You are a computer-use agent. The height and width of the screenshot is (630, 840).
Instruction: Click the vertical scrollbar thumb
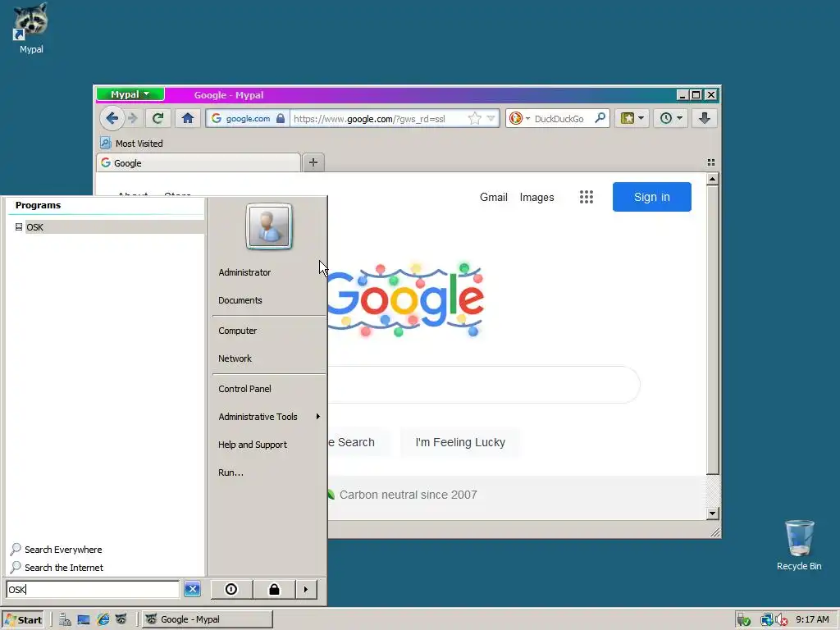(712, 330)
